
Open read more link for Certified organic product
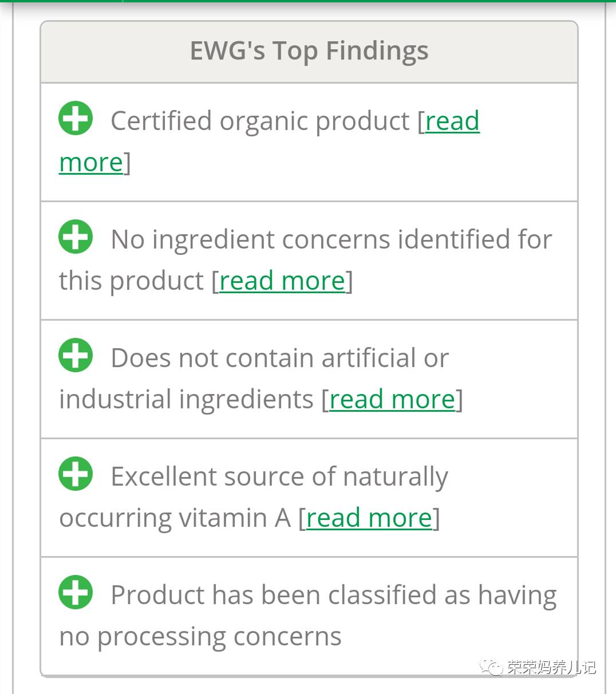(452, 121)
